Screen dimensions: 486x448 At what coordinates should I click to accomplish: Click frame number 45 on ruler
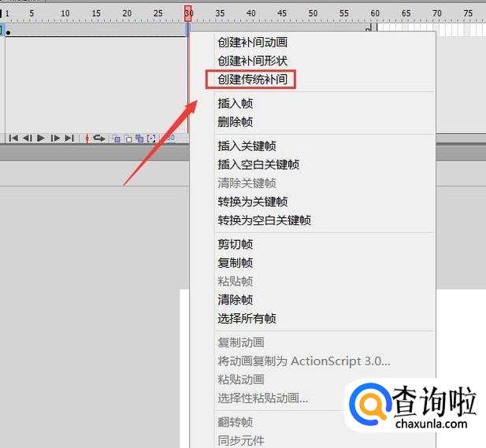coord(282,13)
